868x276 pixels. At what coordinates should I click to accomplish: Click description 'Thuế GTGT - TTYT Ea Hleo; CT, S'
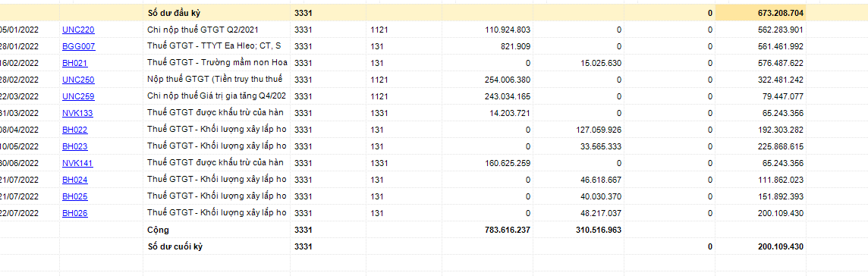click(214, 46)
